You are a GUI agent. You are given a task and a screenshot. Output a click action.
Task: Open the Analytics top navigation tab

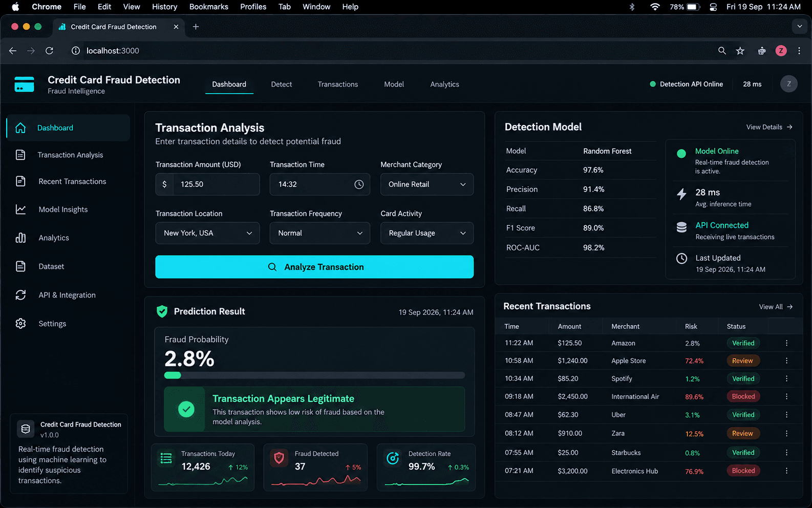(x=444, y=84)
